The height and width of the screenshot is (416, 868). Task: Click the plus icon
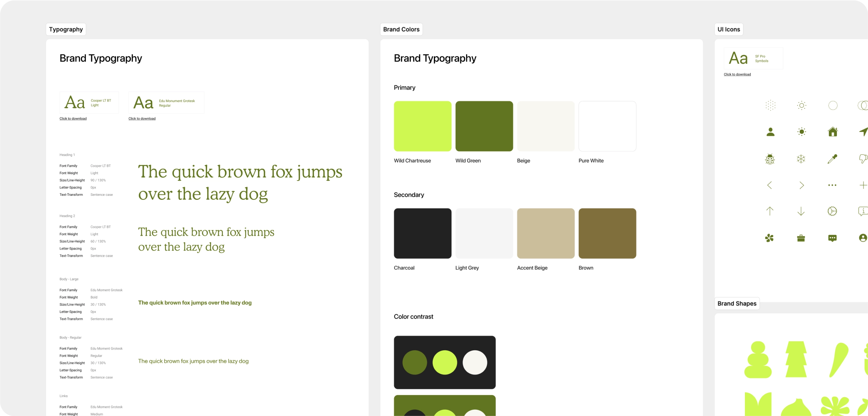[863, 185]
